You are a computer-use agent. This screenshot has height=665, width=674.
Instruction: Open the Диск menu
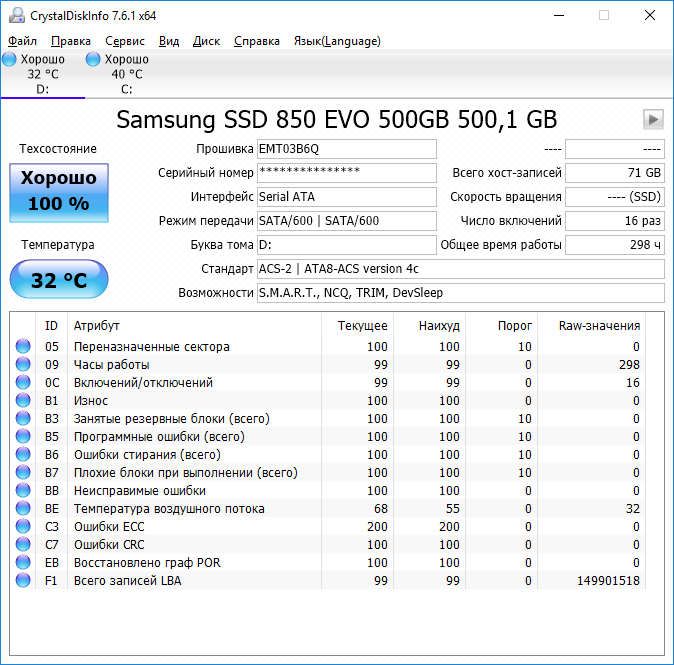point(206,41)
